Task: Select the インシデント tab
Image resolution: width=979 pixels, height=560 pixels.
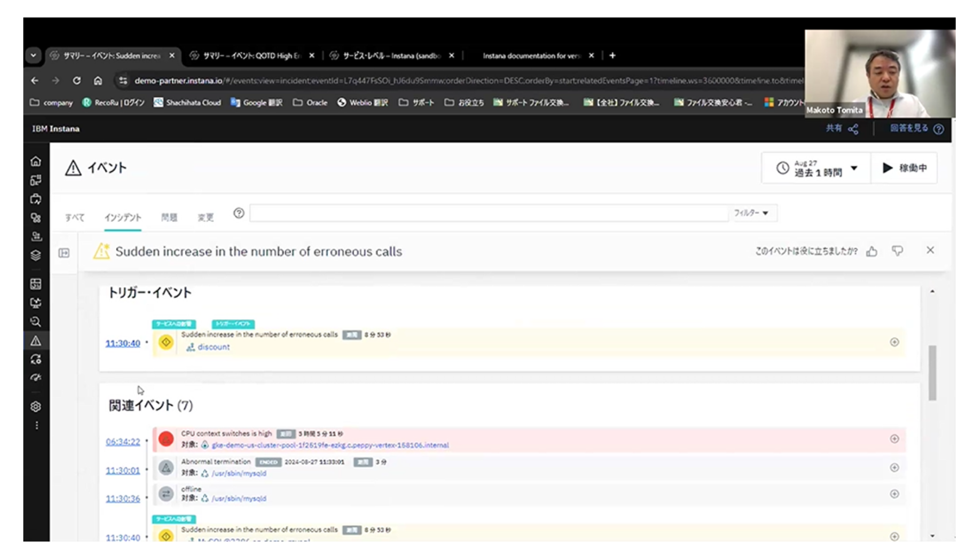Action: (x=123, y=217)
